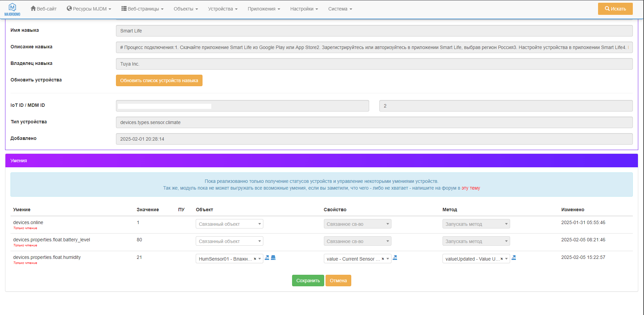Screen dimensions: 644x315
Task: Click the device drive icon beside HumSensor01
Action: click(273, 258)
